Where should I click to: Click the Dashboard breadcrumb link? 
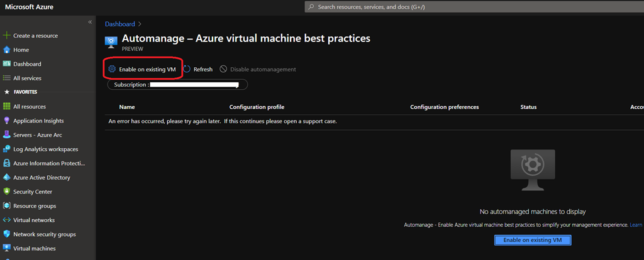pos(119,24)
